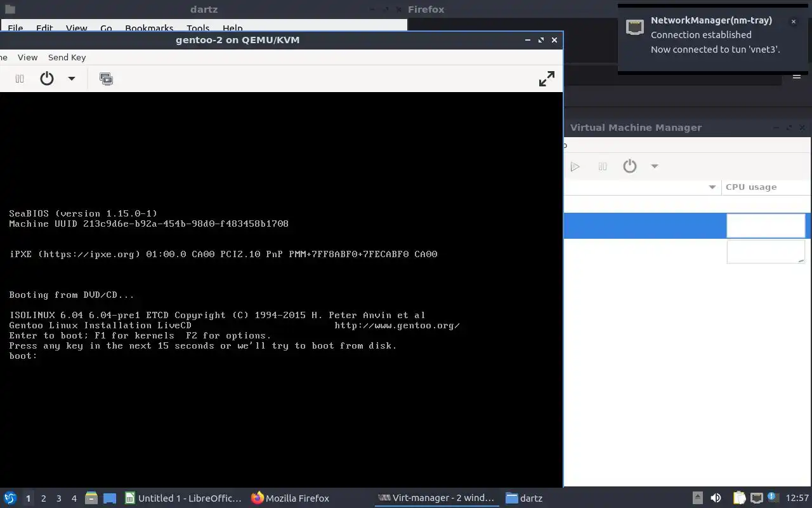Open the Tools menu in dartz window
The image size is (812, 508).
(x=198, y=28)
